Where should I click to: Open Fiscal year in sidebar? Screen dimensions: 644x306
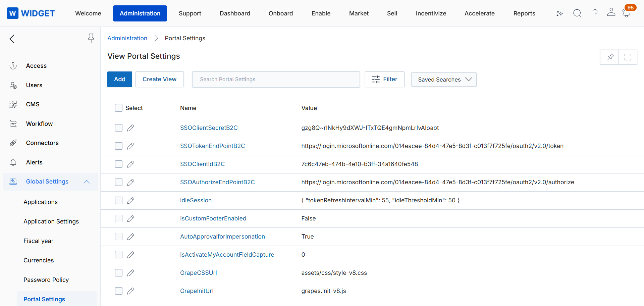38,241
